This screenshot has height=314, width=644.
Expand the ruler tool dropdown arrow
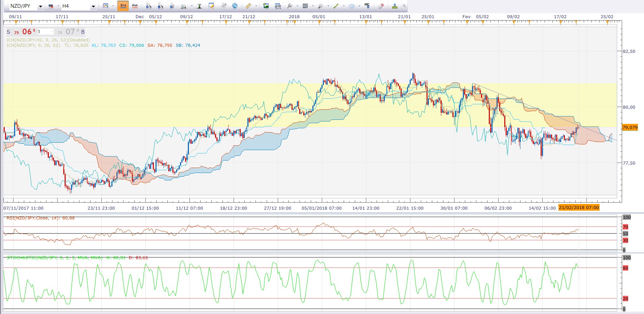click(256, 6)
